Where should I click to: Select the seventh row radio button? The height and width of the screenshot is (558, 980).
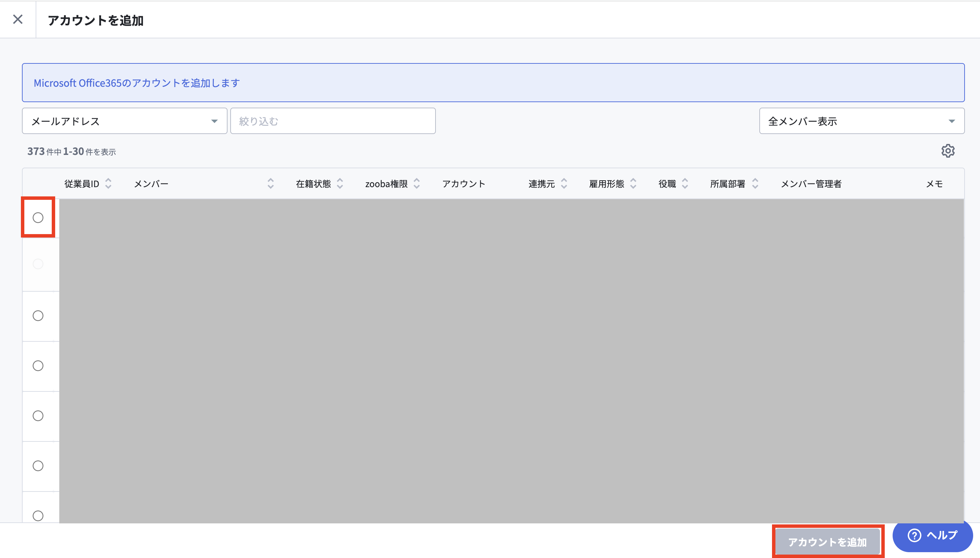38,516
